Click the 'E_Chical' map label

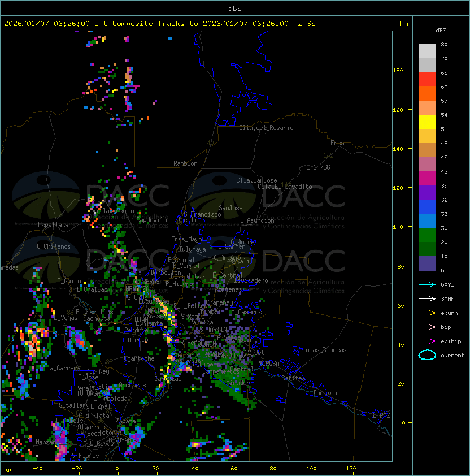[x=181, y=260]
